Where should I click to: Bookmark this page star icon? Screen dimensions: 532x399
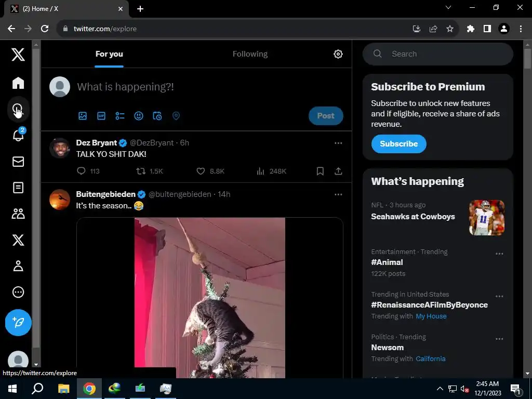[450, 29]
